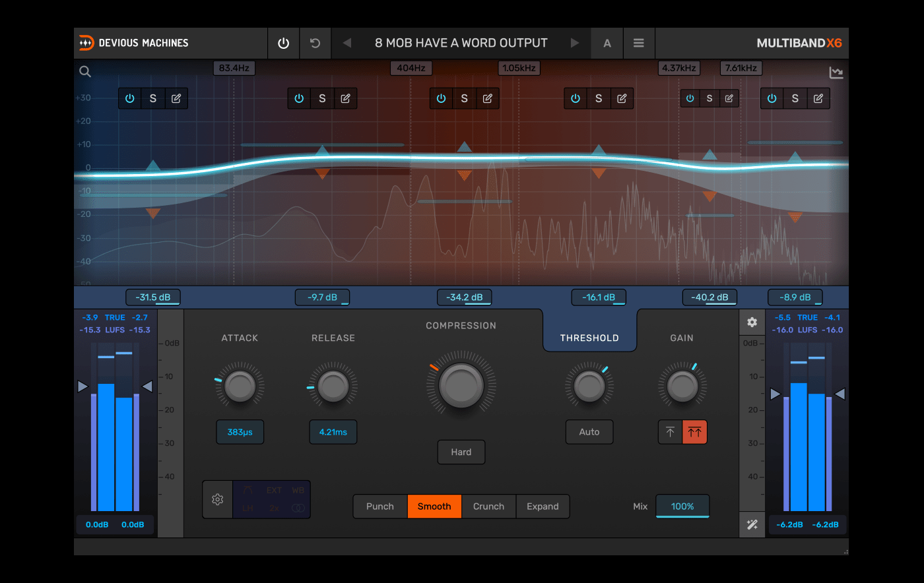Screen dimensions: 924x583
Task: Select the 83.4Hz crossover label
Action: tap(234, 68)
